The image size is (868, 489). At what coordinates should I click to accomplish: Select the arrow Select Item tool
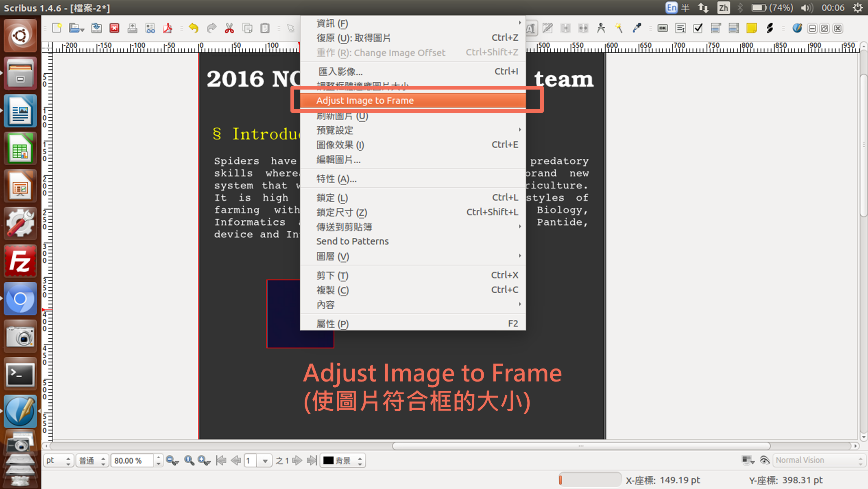tap(291, 28)
